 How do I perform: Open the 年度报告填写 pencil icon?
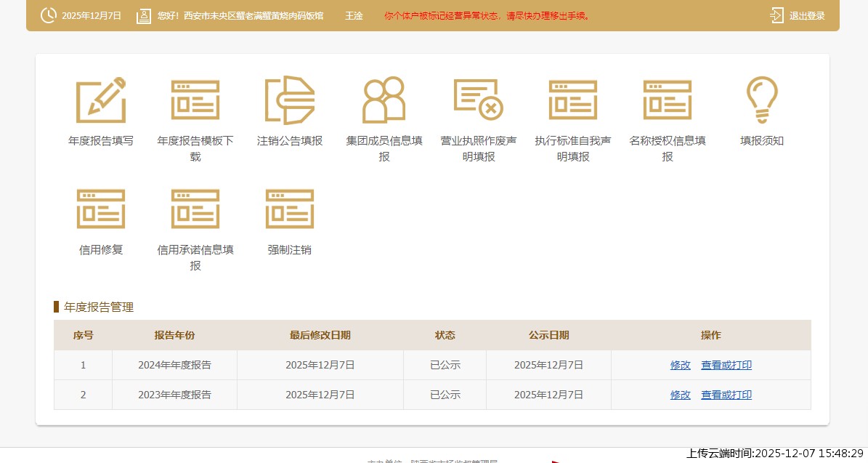pyautogui.click(x=101, y=100)
